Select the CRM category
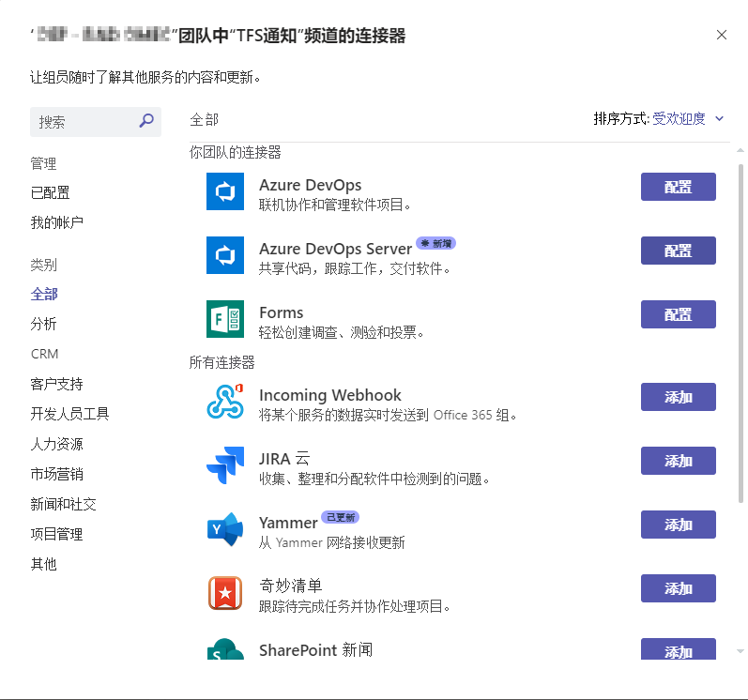This screenshot has height=700, width=748. point(44,354)
